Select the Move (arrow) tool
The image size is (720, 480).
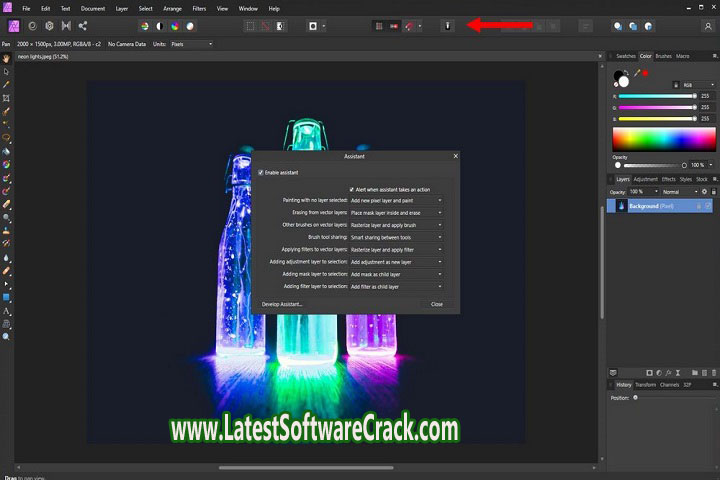pyautogui.click(x=6, y=72)
